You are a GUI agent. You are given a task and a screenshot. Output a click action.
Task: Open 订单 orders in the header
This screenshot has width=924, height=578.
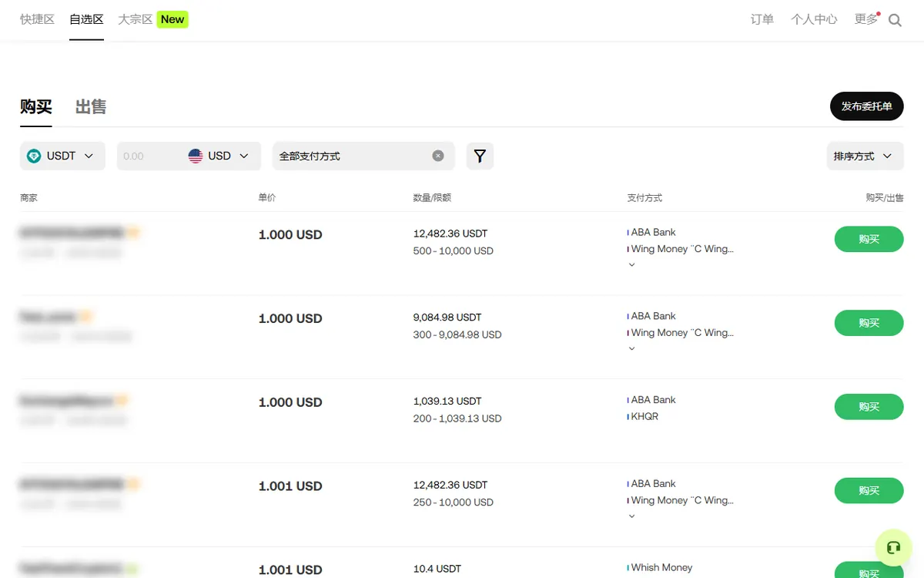point(762,19)
